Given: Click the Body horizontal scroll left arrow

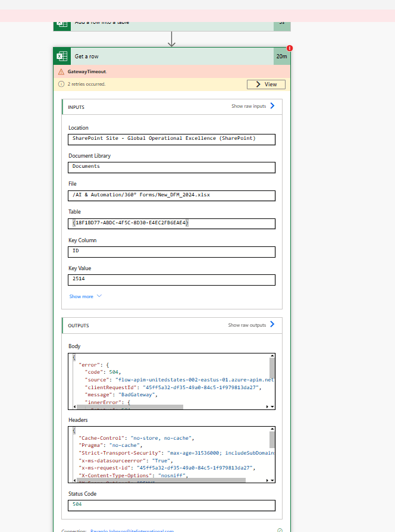Looking at the screenshot, I should 75,406.
